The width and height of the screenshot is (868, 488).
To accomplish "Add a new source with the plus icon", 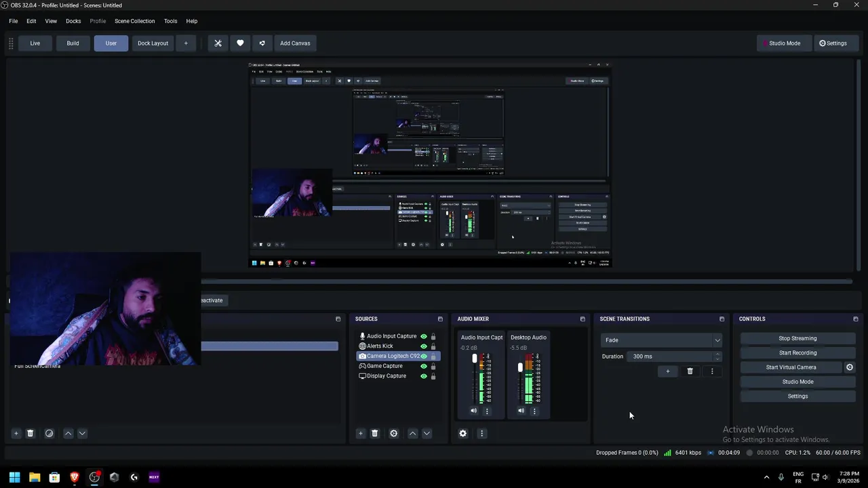I will 360,434.
